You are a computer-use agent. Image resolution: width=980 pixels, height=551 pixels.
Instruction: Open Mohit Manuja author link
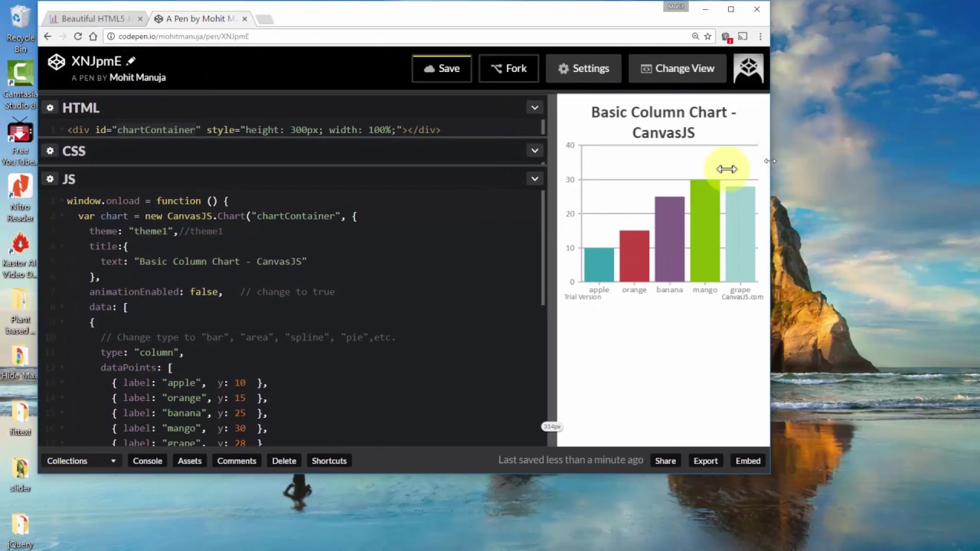tap(137, 77)
